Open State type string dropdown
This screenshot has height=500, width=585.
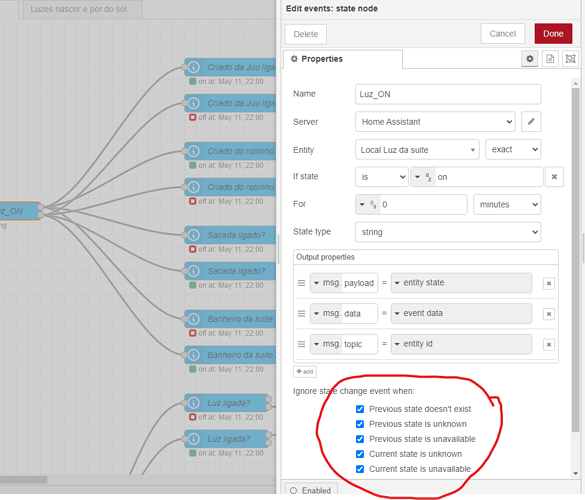[448, 232]
